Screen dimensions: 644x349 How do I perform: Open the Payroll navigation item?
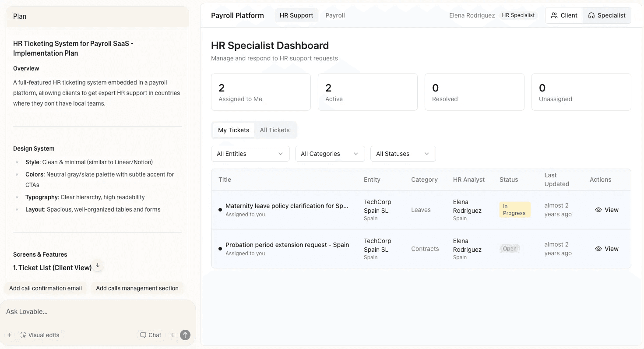[335, 15]
